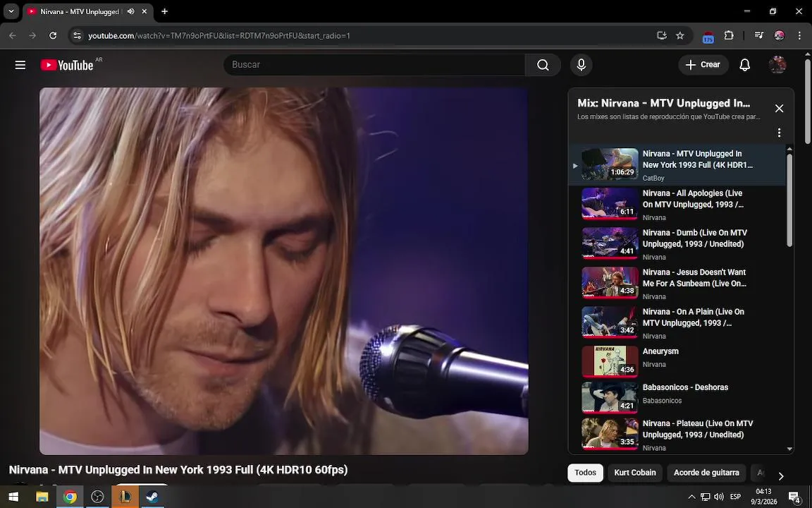Click the video player to pause
Viewport: 812px width, 508px height.
click(284, 271)
